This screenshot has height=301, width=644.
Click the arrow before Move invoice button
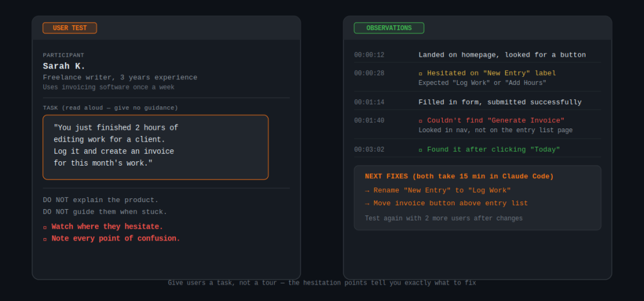point(367,203)
